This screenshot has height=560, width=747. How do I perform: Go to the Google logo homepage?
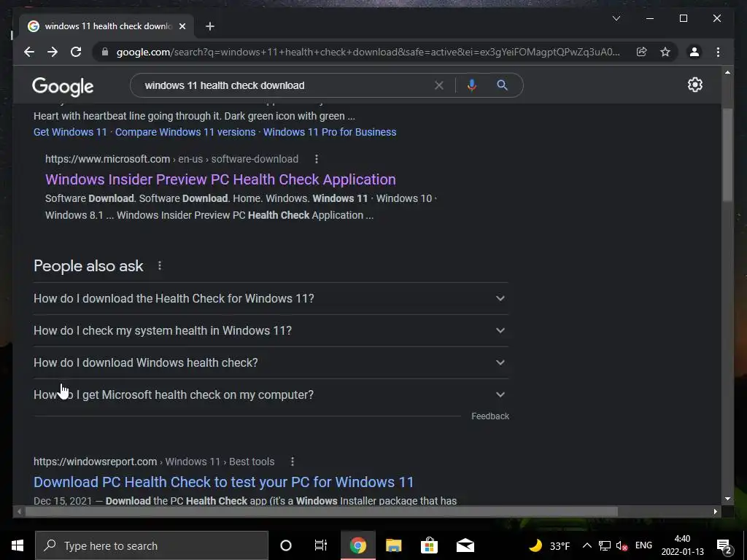tap(63, 87)
